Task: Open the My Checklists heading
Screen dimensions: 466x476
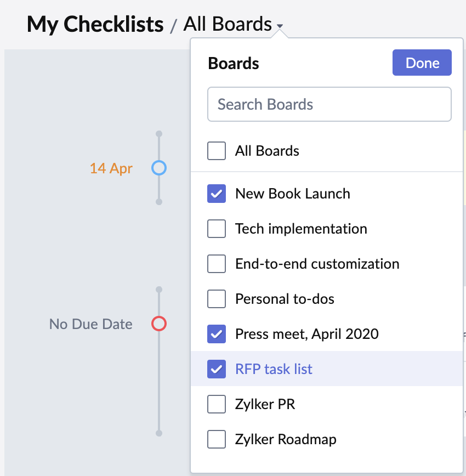Action: 95,24
